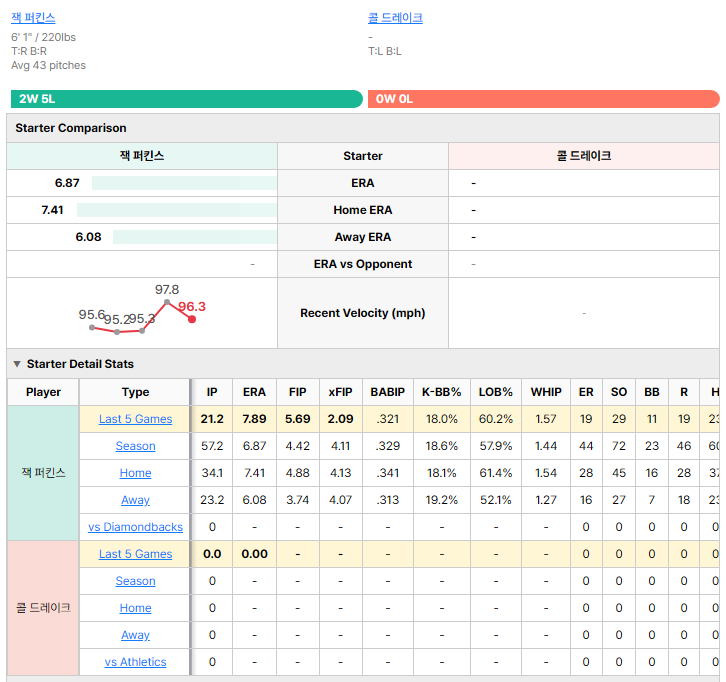Click the 6.08 Away ERA bar
The height and width of the screenshot is (682, 726).
click(194, 237)
